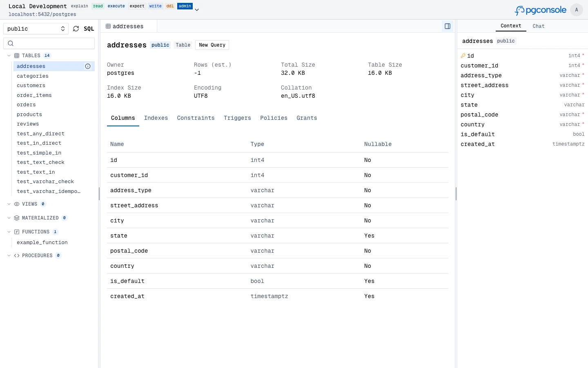Image resolution: width=588 pixels, height=368 pixels.
Task: Click the pgconsole logo
Action: tap(540, 10)
